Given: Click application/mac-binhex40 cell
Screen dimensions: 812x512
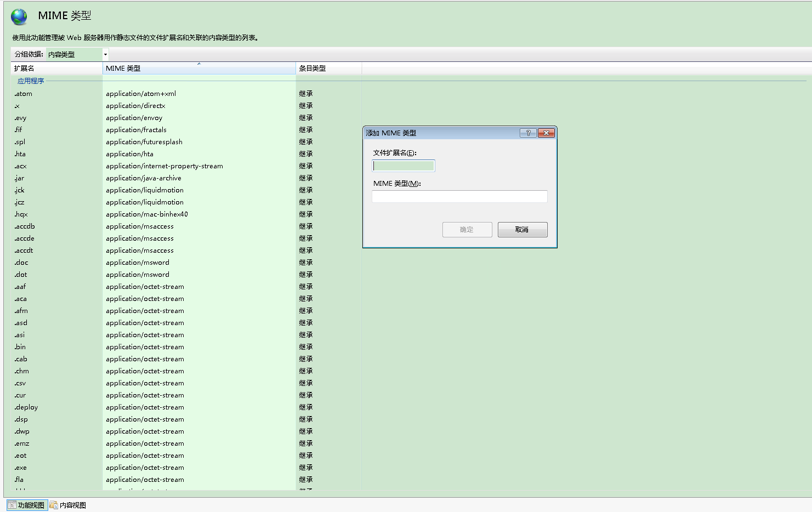Looking at the screenshot, I should tap(147, 214).
